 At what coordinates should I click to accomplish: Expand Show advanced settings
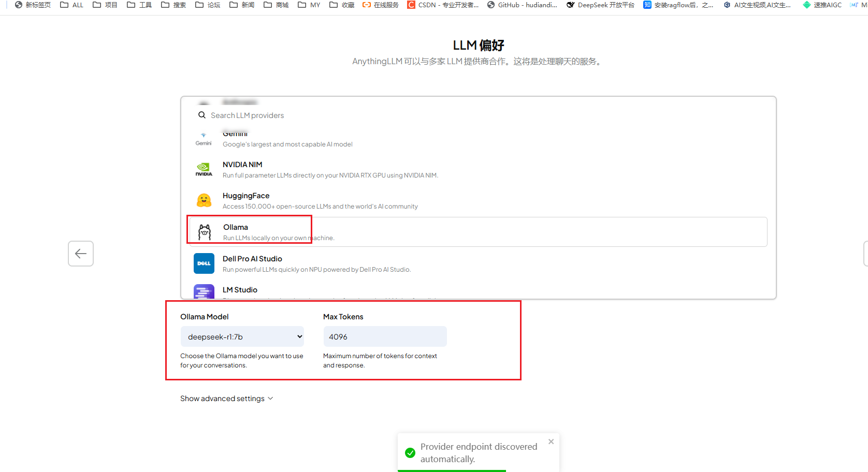(x=227, y=399)
